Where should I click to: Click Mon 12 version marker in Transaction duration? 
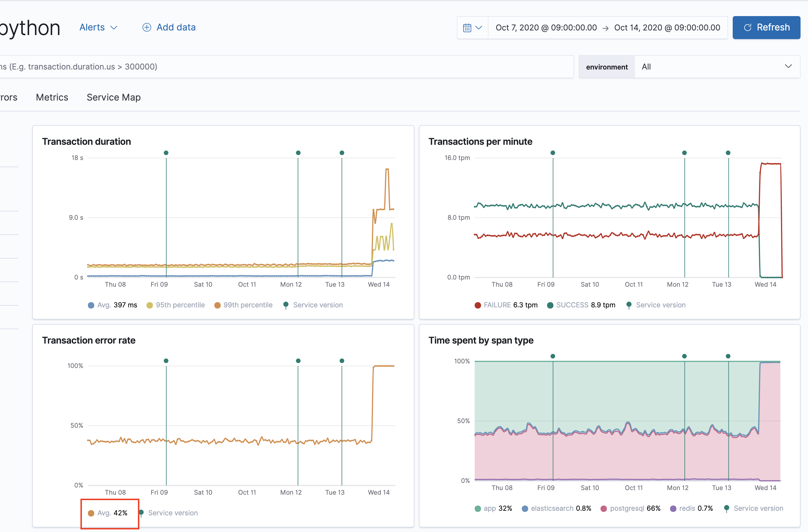(x=298, y=153)
